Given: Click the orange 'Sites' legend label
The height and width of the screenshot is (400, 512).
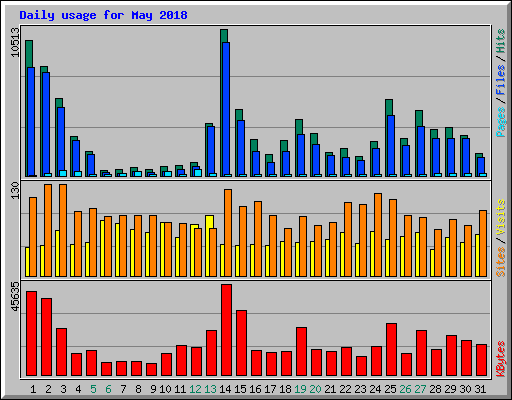Looking at the screenshot, I should pos(501,262).
